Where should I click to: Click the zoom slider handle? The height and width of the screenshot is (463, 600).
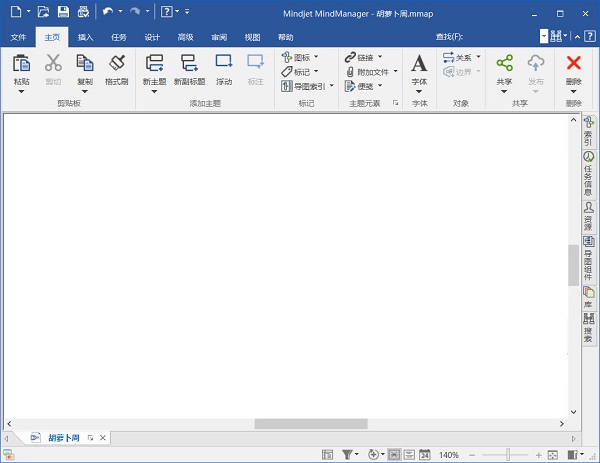tap(508, 455)
